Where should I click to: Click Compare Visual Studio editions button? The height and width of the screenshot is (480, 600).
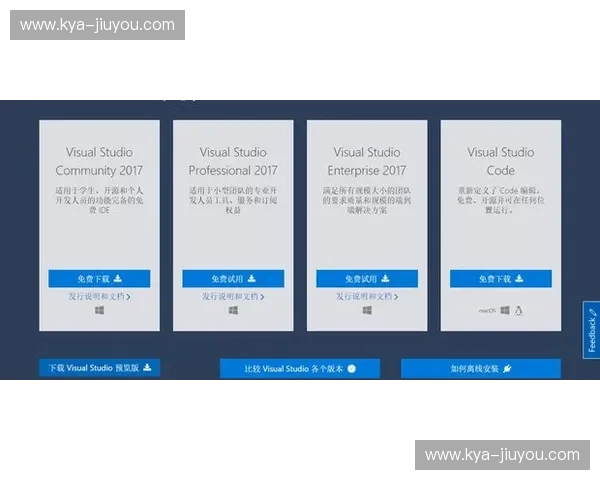(300, 369)
